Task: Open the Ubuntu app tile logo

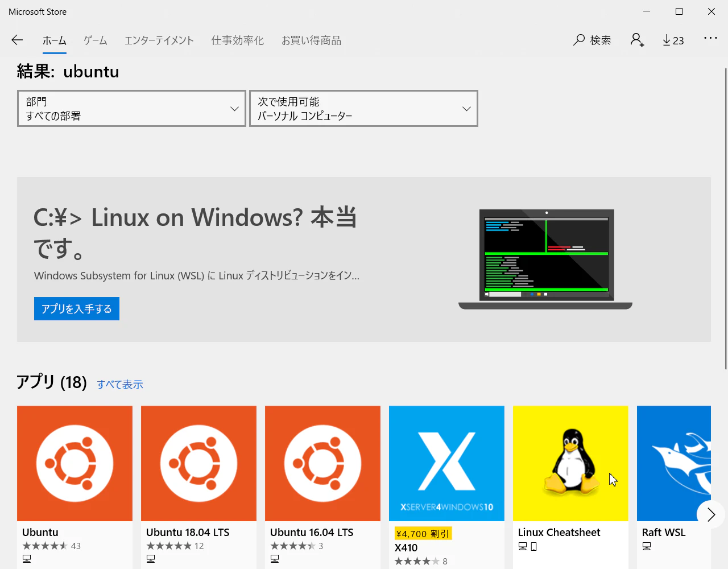Action: 75,463
